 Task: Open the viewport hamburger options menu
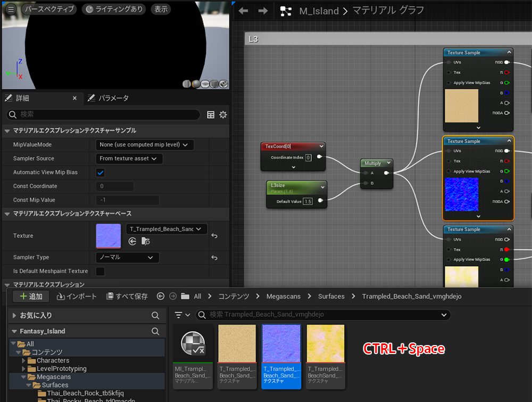pyautogui.click(x=11, y=9)
